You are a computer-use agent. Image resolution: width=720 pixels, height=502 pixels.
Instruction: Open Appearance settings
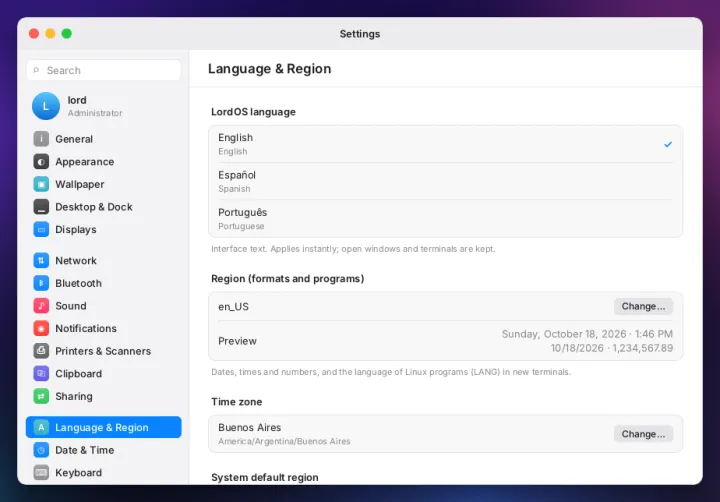click(103, 161)
